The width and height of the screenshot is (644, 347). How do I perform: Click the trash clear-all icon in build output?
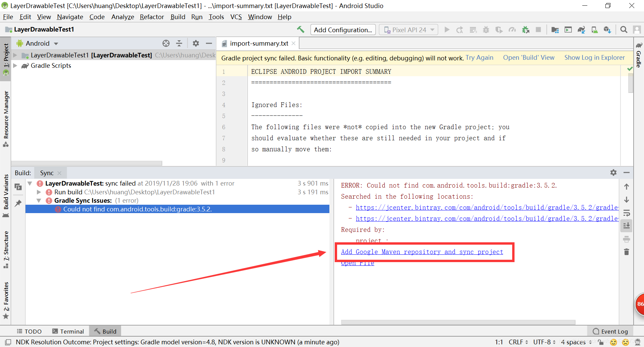(x=627, y=252)
